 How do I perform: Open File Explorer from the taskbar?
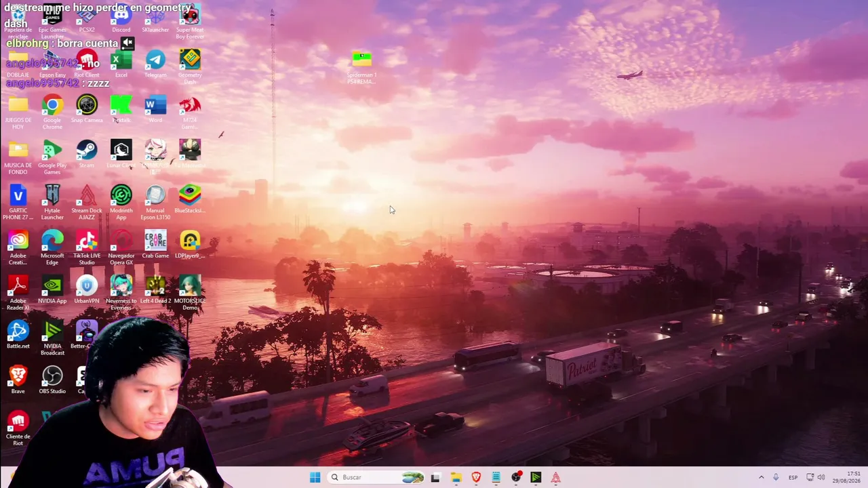pyautogui.click(x=456, y=477)
